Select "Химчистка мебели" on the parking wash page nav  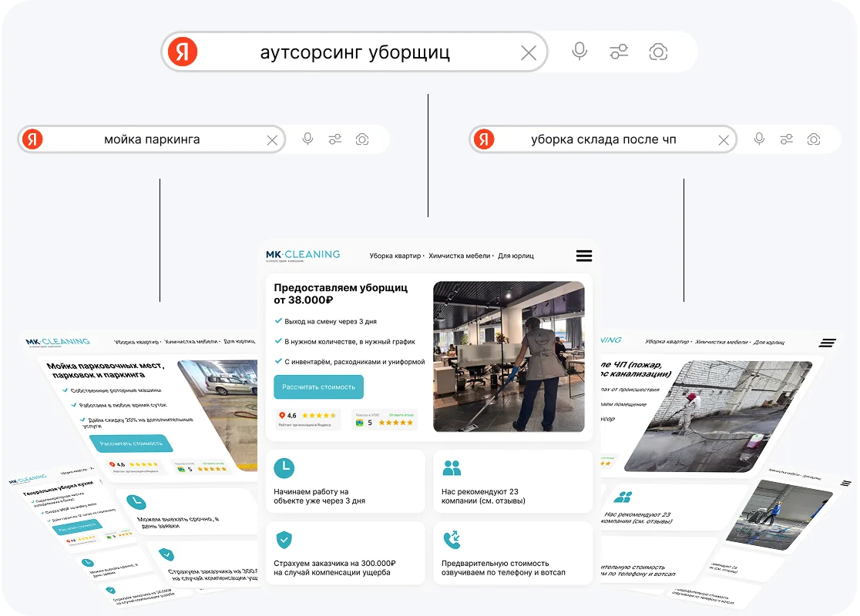point(191,341)
